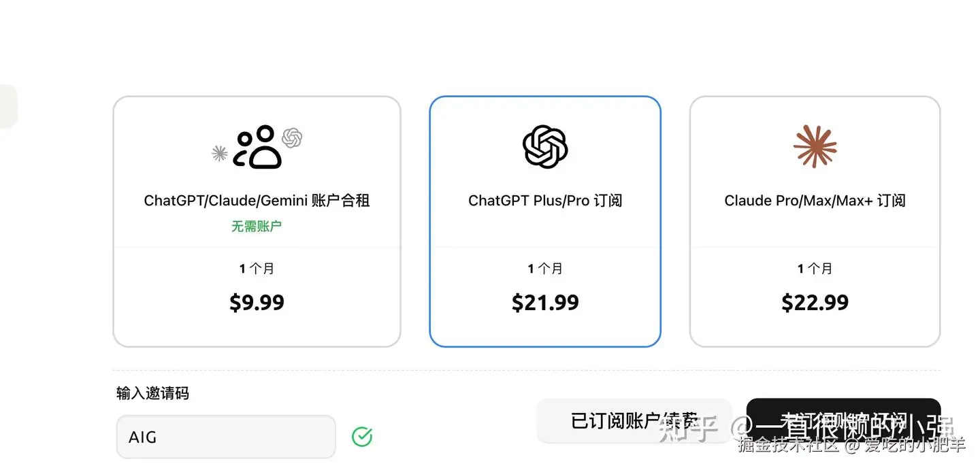Select the Claude Pro/Max/Max+ 订阅 plan title
Image resolution: width=980 pixels, height=468 pixels.
(815, 201)
